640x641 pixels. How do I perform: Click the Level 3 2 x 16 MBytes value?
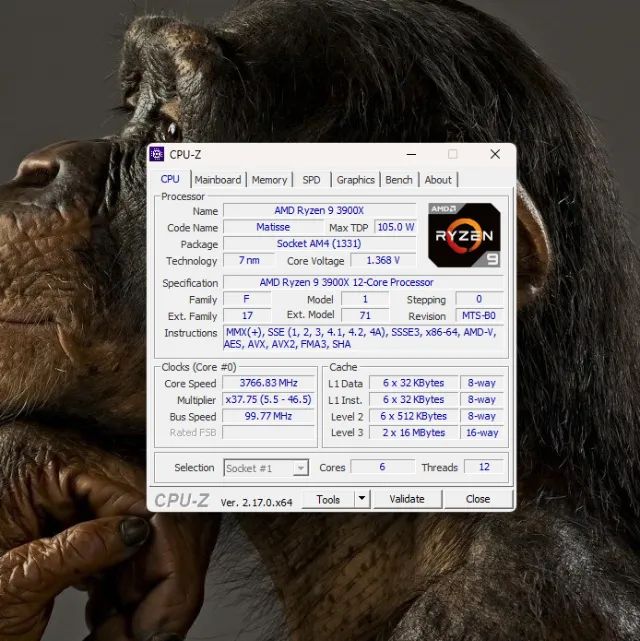tap(414, 433)
